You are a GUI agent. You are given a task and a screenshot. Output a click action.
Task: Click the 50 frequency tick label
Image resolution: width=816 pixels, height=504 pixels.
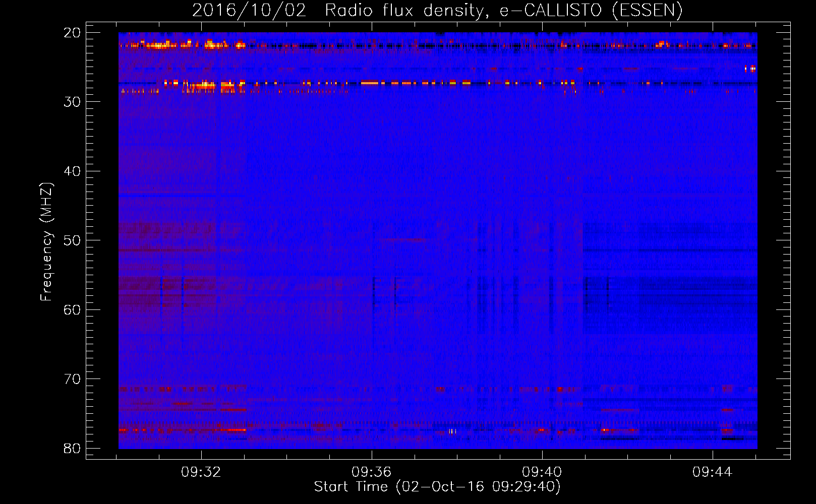(72, 240)
